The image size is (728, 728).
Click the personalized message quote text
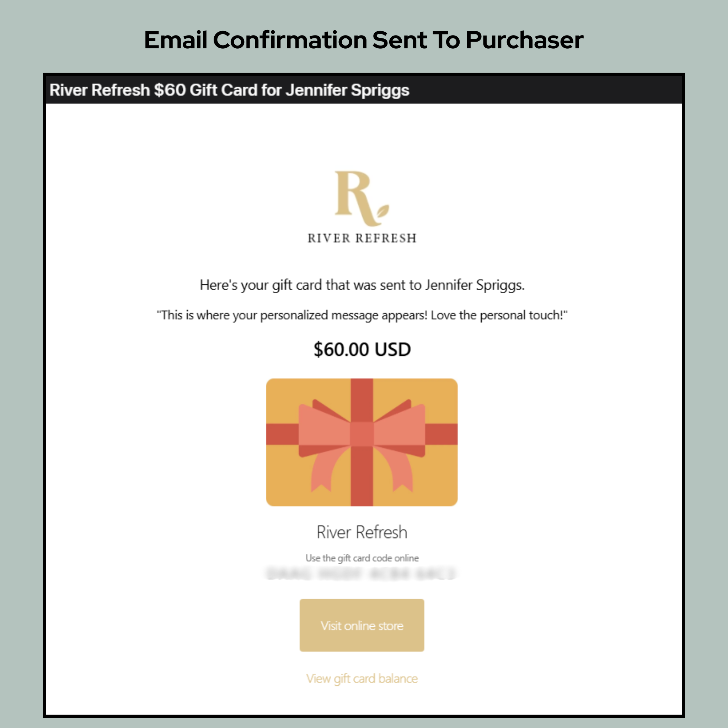click(x=363, y=316)
